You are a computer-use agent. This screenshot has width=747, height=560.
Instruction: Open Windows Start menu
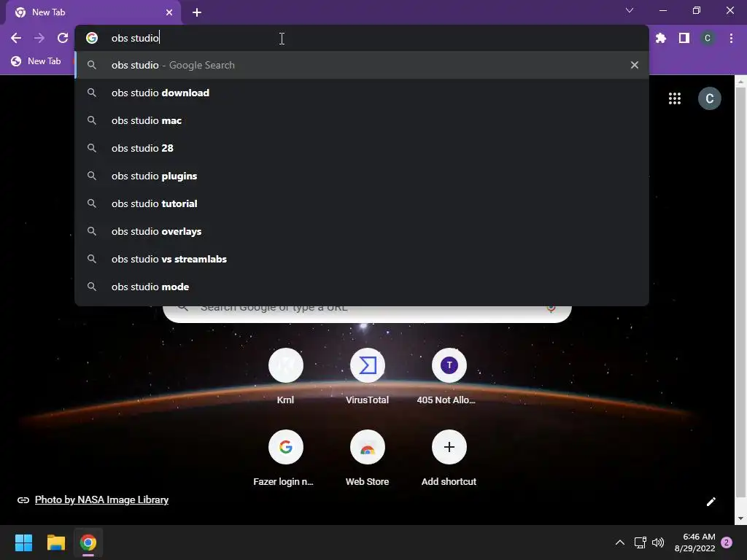[x=23, y=542]
